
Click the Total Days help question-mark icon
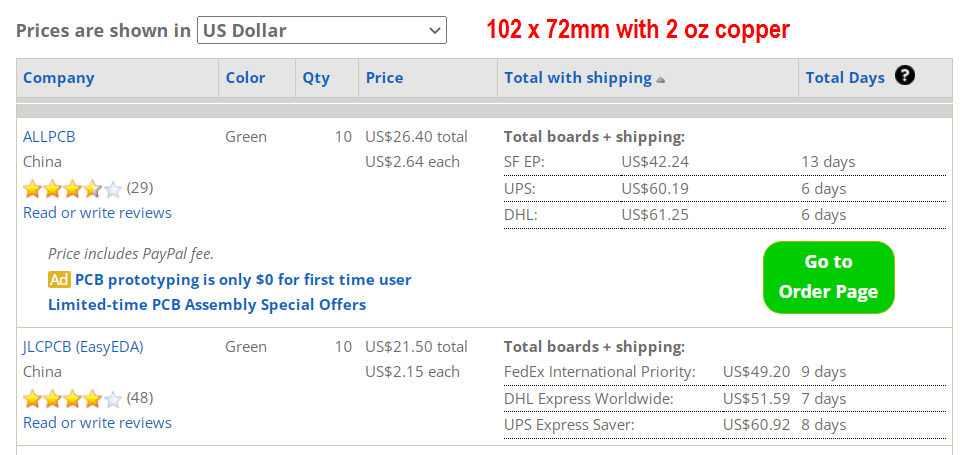(x=905, y=76)
